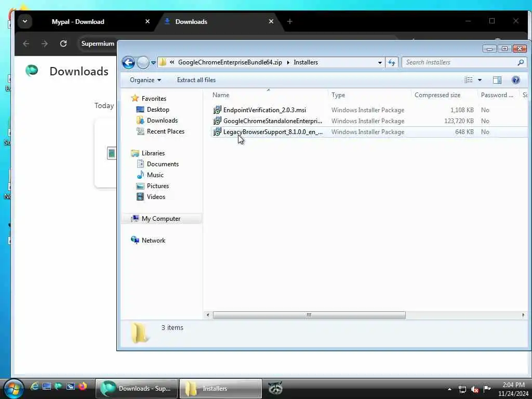Click the Refresh icon beside address bar
Image resolution: width=532 pixels, height=399 pixels.
[x=392, y=62]
